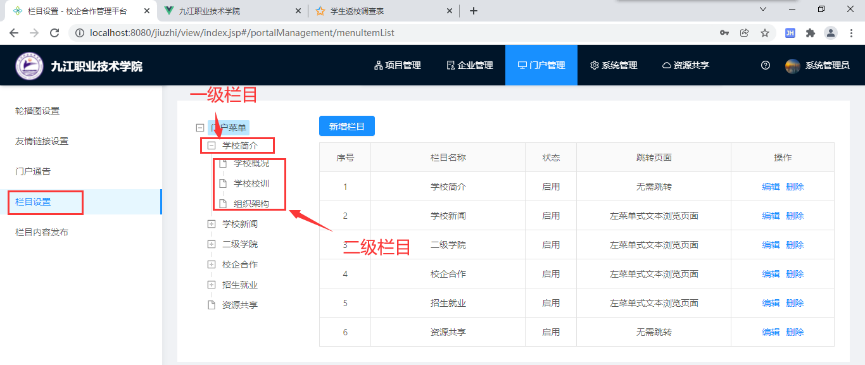865x365 pixels.
Task: Click the browser back arrow
Action: click(x=14, y=33)
